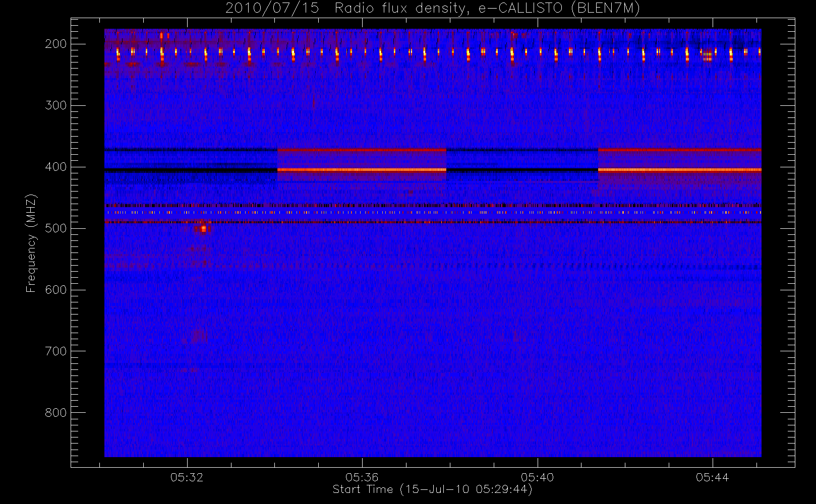Click the Start Time axis label

click(433, 489)
